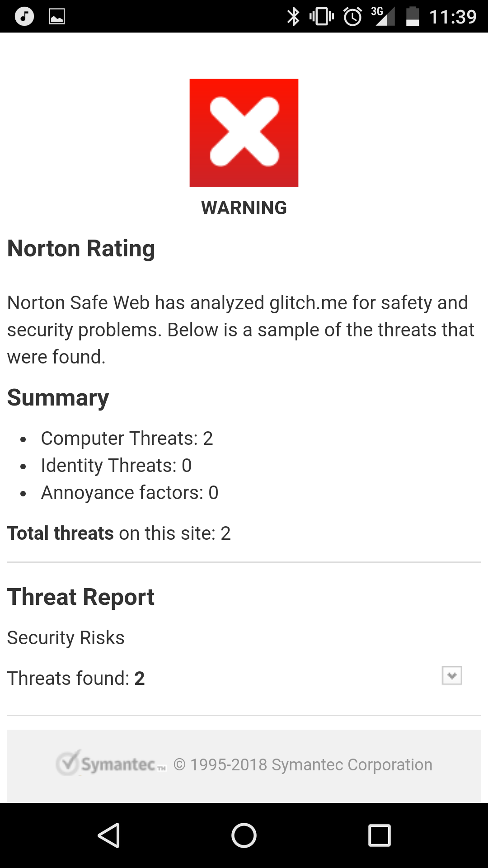Tap the Total threats on this site line
The height and width of the screenshot is (868, 488).
(x=119, y=533)
